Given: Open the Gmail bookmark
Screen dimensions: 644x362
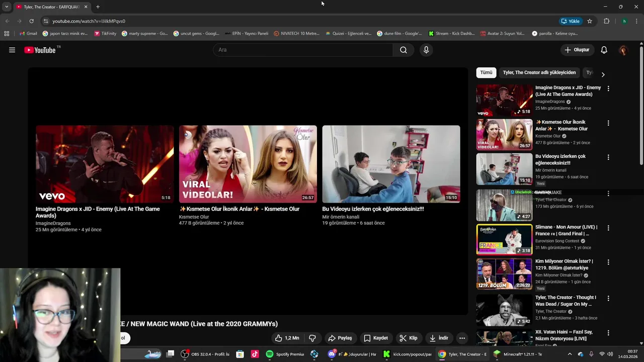Looking at the screenshot, I should click(28, 34).
